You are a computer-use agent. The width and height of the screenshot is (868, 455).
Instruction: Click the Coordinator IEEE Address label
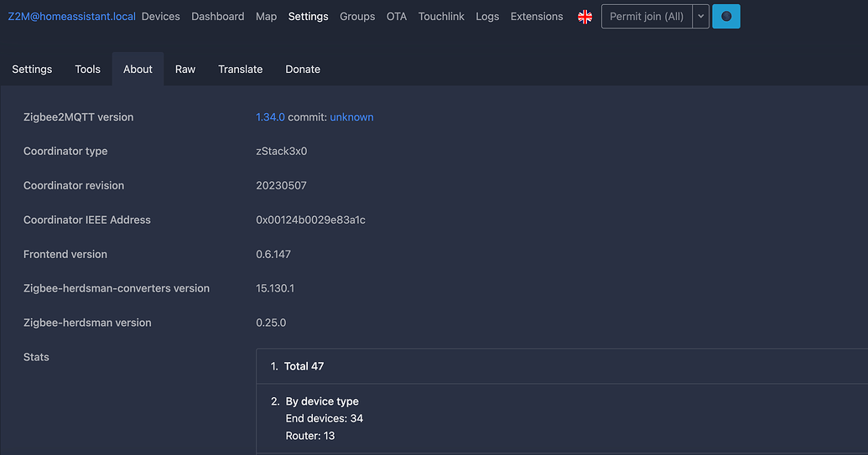(x=87, y=220)
